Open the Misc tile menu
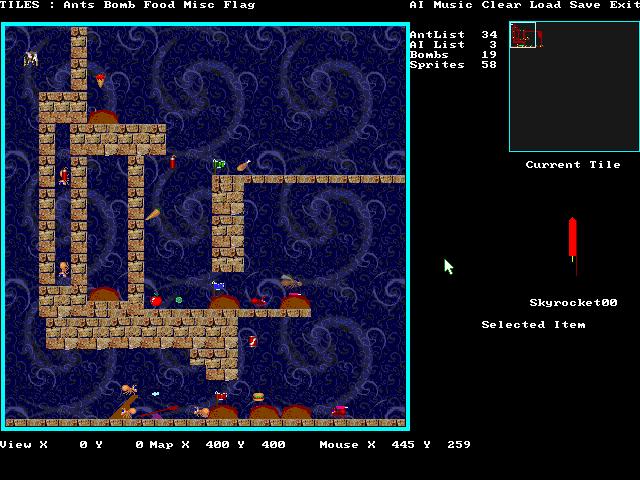 (199, 5)
